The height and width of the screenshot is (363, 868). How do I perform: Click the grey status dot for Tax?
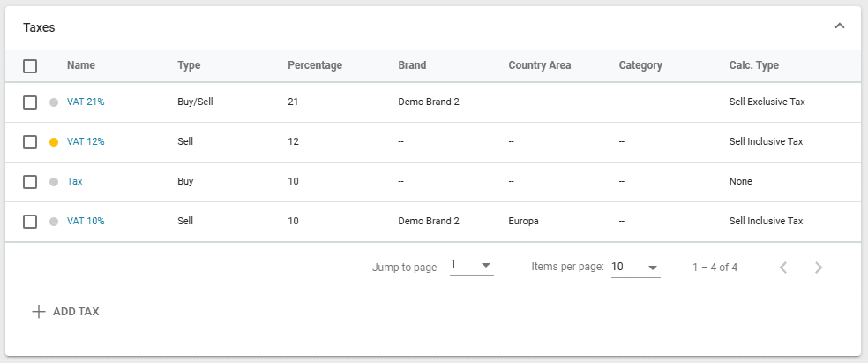coord(54,182)
